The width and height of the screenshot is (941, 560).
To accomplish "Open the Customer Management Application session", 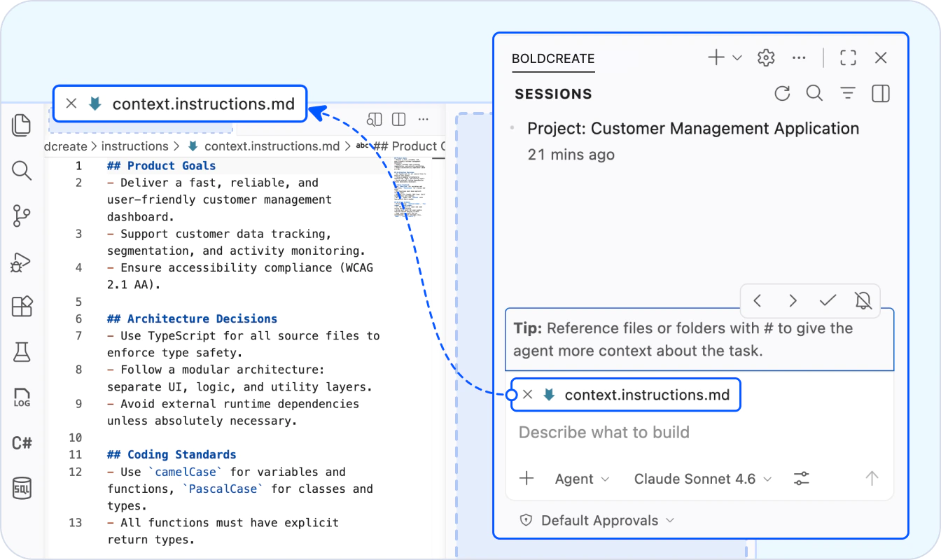I will point(693,141).
